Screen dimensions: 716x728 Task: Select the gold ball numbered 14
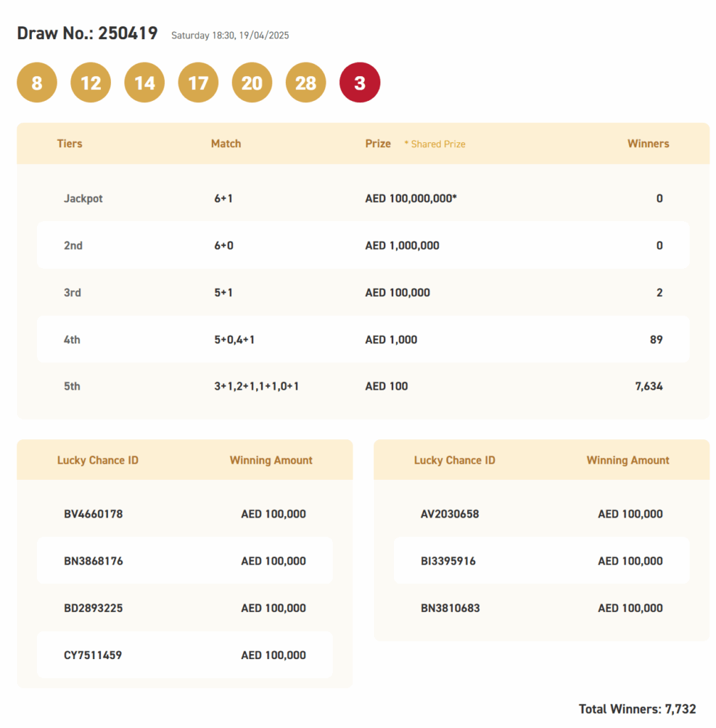[144, 82]
